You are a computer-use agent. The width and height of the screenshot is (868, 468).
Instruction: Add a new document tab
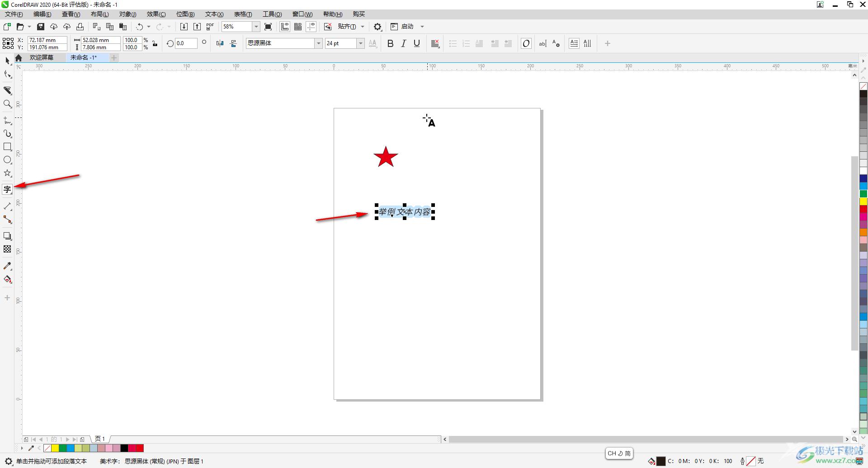114,57
